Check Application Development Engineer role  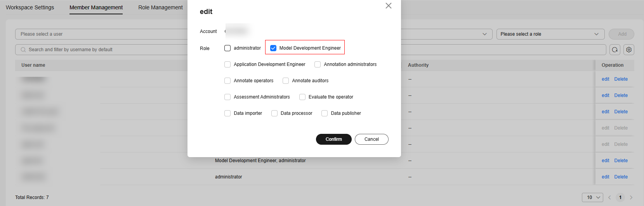227,64
